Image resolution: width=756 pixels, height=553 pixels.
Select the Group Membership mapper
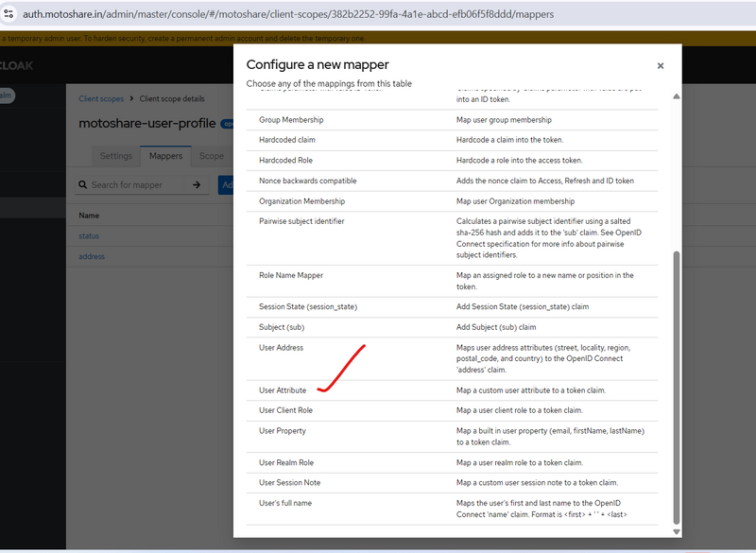290,121
